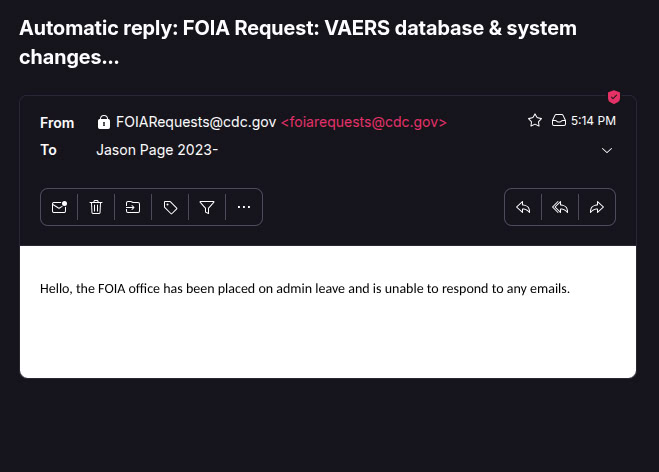
Task: Click recipient Jason Page 2023-
Action: (x=157, y=150)
